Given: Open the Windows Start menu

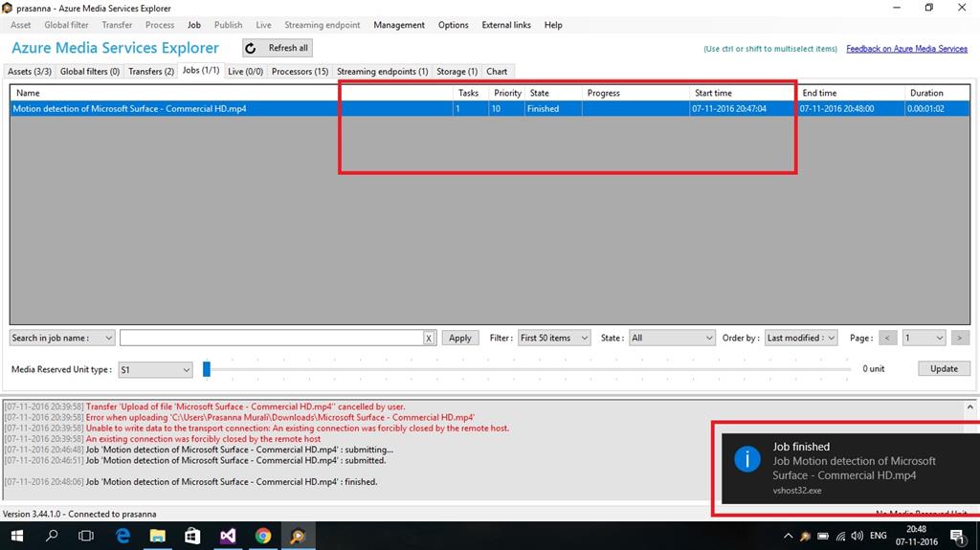Looking at the screenshot, I should tap(17, 536).
